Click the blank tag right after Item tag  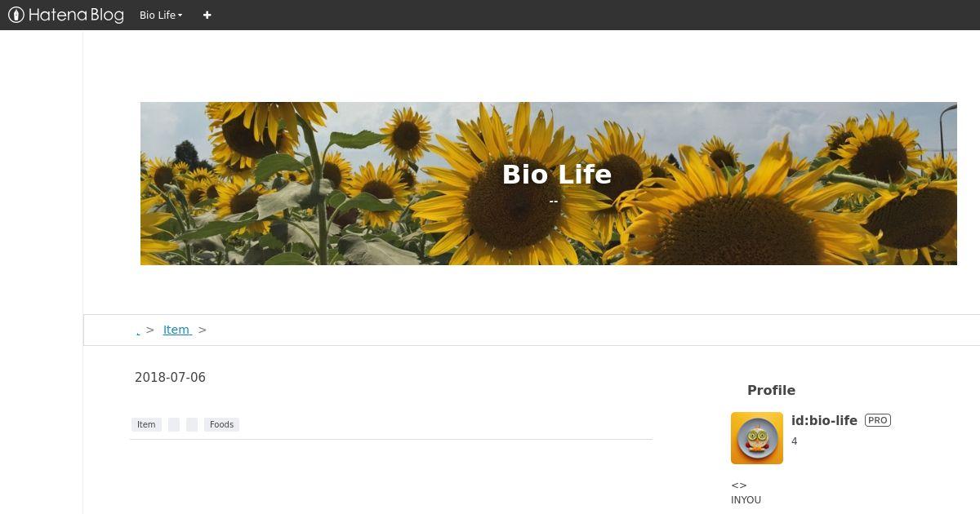[x=174, y=424]
